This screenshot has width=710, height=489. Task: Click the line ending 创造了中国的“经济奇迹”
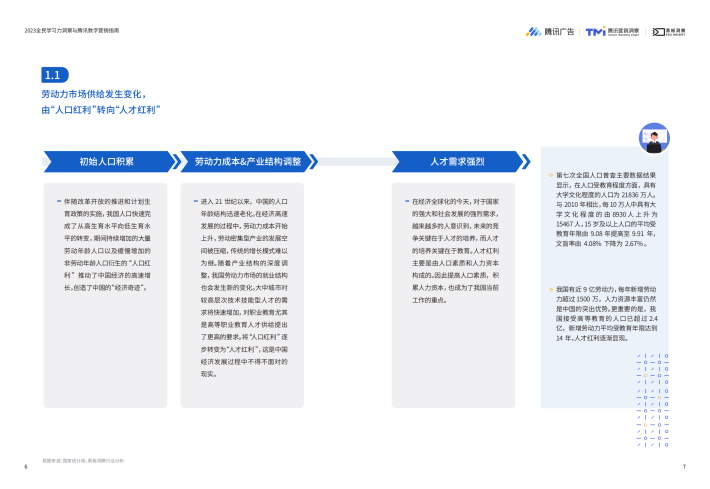tap(106, 288)
